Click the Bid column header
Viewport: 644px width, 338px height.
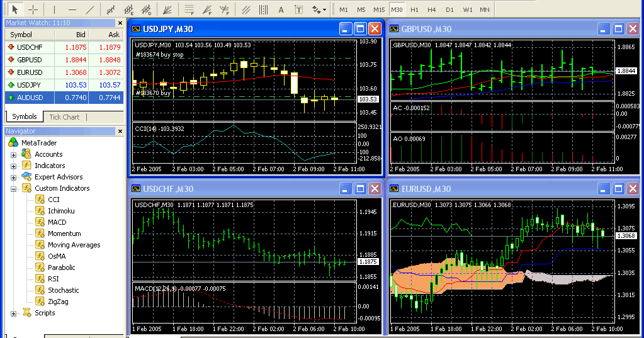pos(72,35)
